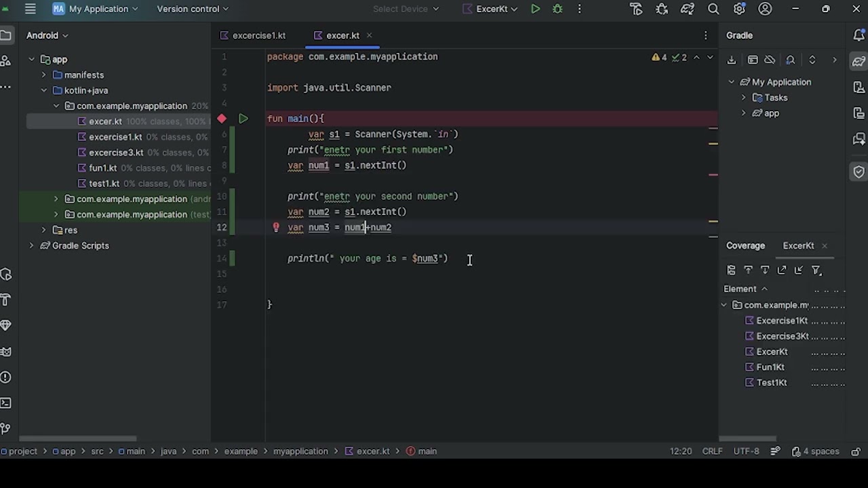Viewport: 868px width, 488px height.
Task: Open the Notifications bell
Action: [x=859, y=35]
